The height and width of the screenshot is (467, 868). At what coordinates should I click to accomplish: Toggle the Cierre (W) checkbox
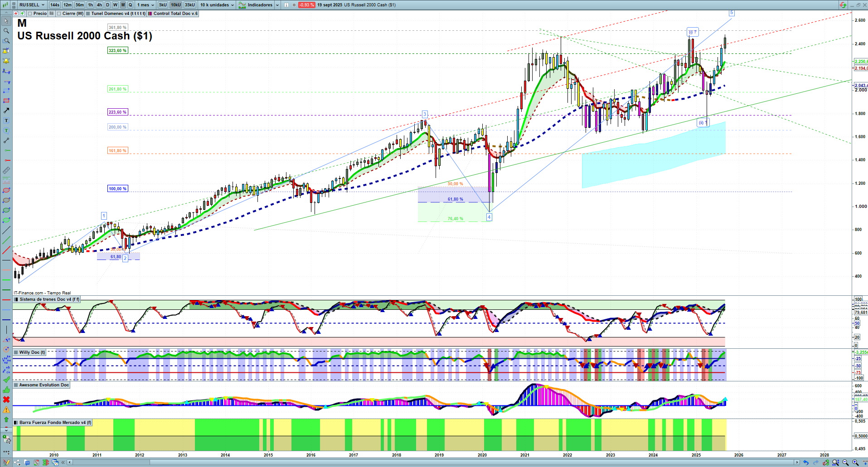[59, 14]
